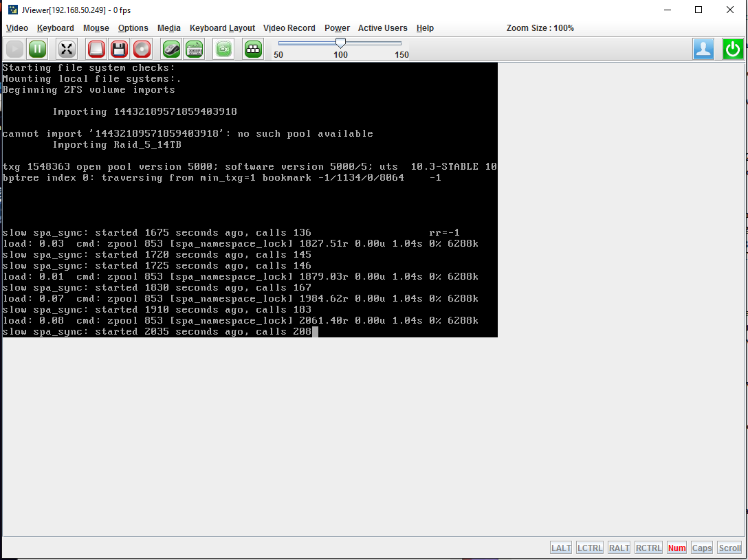The width and height of the screenshot is (748, 560).
Task: Maximize the JViewer window
Action: pos(698,10)
